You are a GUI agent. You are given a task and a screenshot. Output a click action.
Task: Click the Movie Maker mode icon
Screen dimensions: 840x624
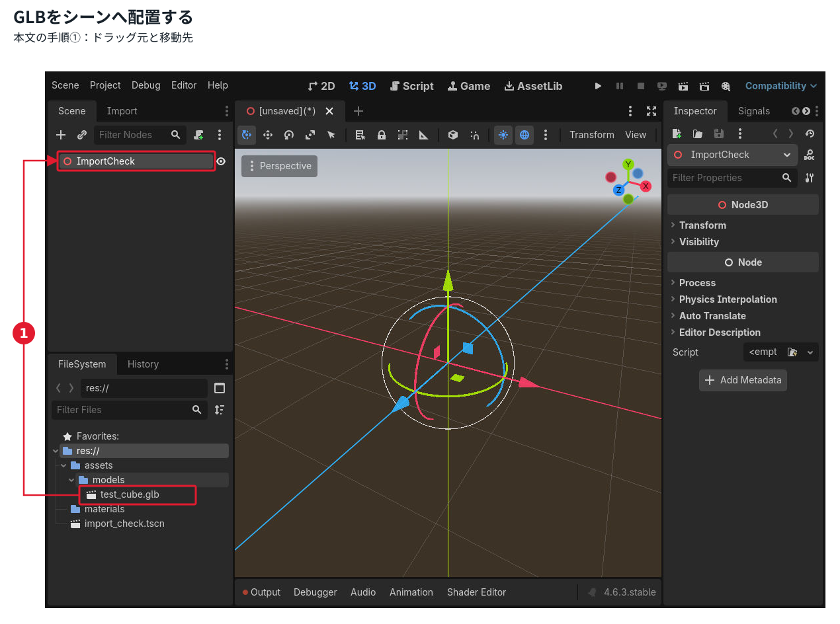click(726, 86)
